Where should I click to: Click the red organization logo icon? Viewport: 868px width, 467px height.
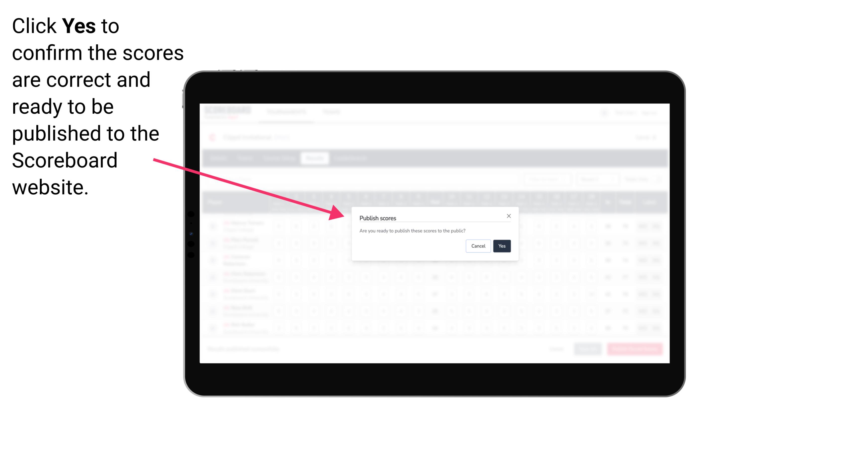click(x=213, y=136)
